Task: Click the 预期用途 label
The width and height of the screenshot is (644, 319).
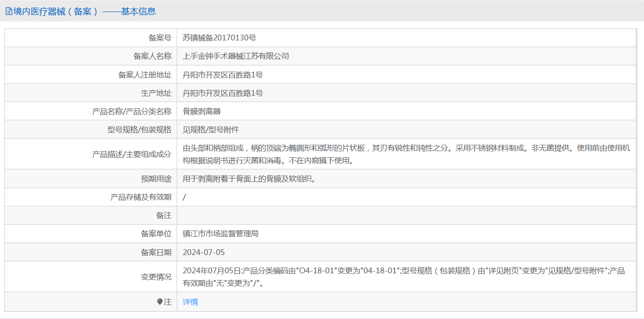Action: click(x=156, y=179)
